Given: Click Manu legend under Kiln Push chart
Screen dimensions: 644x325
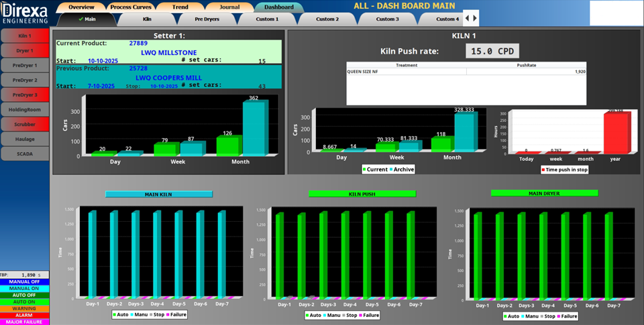Looking at the screenshot, I should coord(331,315).
